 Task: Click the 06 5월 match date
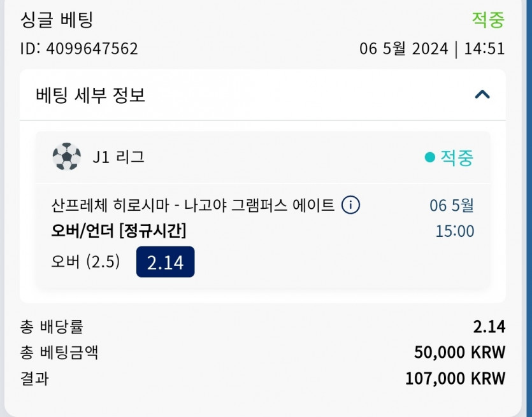click(452, 206)
